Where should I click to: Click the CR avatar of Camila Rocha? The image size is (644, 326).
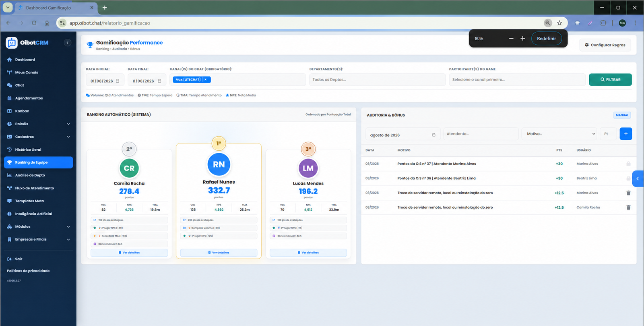point(129,168)
